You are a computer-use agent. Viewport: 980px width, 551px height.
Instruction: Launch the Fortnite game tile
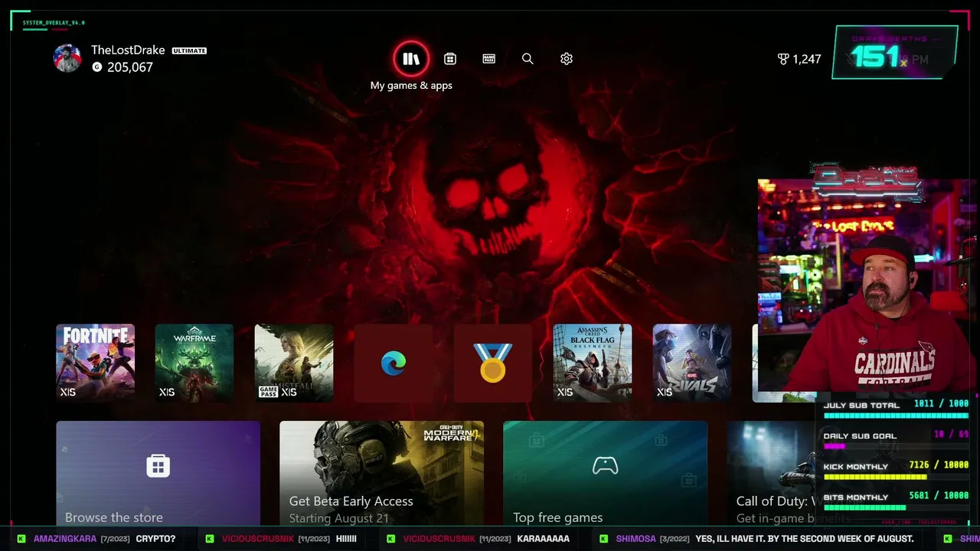tap(95, 363)
